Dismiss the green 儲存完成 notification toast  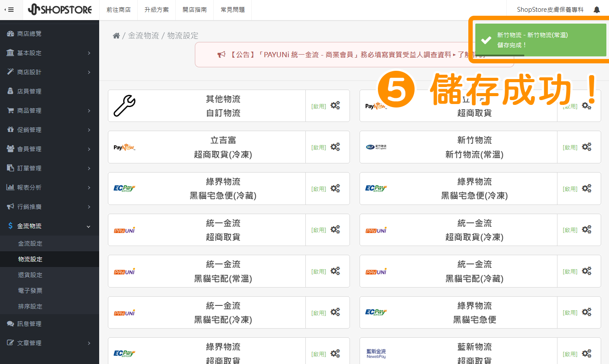tap(540, 40)
